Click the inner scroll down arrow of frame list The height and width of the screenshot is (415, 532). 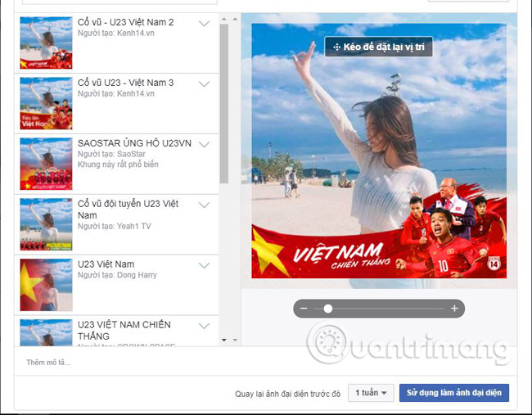[x=224, y=340]
